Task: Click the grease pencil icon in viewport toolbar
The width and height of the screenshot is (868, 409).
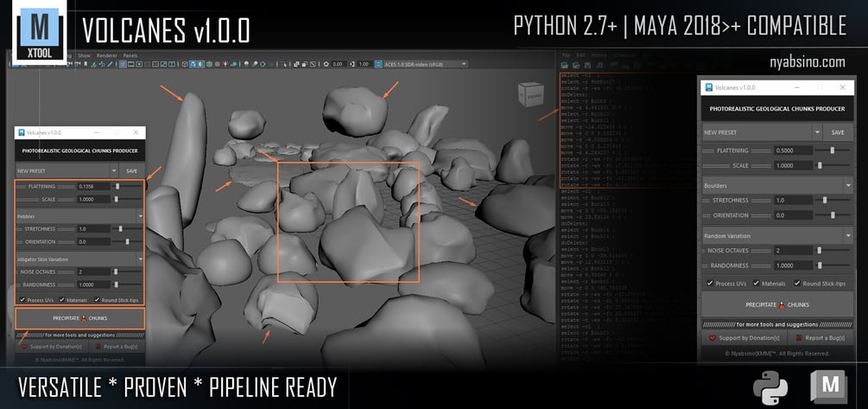Action: point(111,64)
